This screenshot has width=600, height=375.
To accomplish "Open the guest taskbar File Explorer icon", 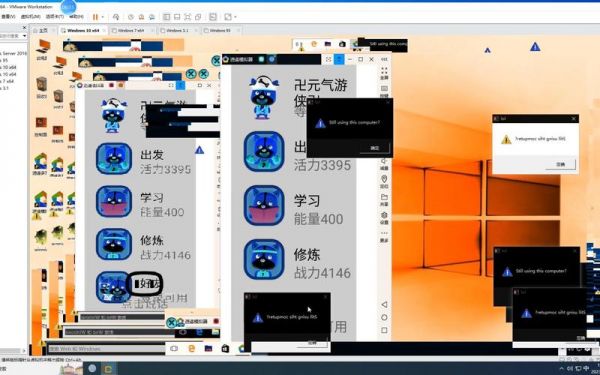I will point(208,349).
